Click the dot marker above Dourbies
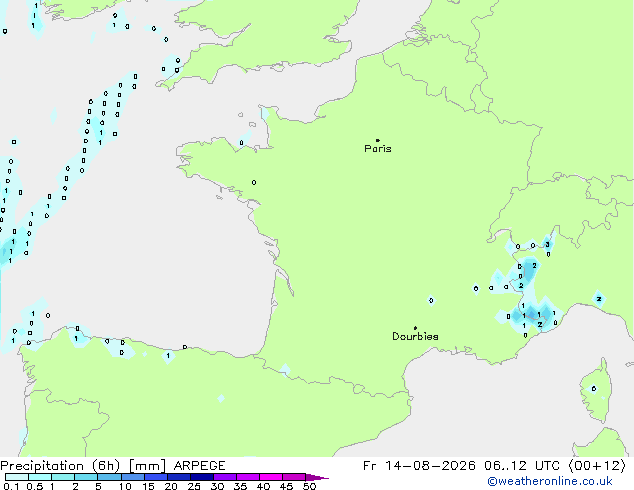 (x=415, y=328)
